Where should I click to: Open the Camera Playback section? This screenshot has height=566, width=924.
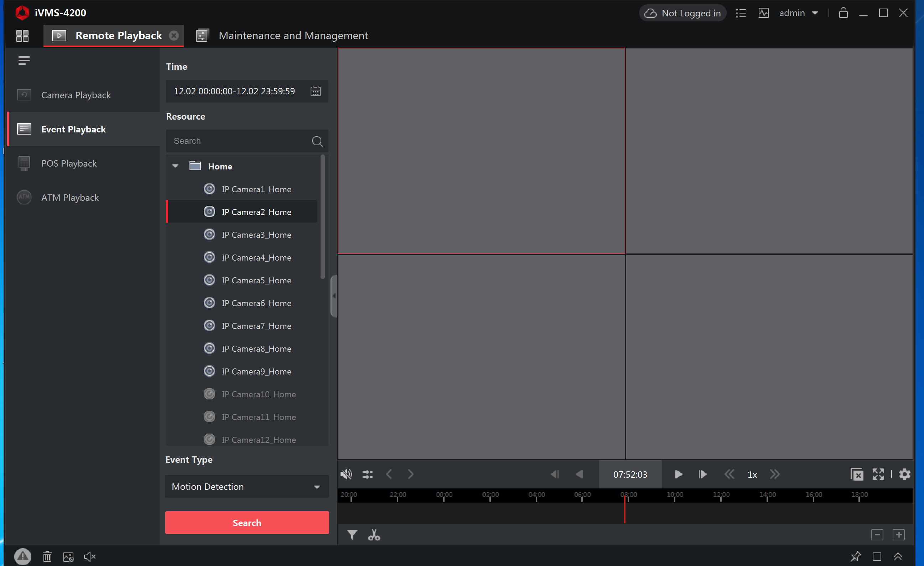pos(76,95)
